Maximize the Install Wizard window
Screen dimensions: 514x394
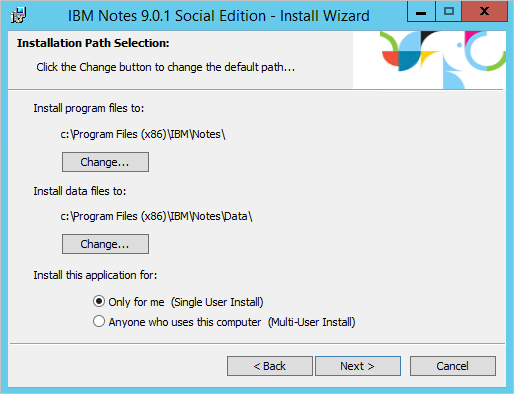449,12
